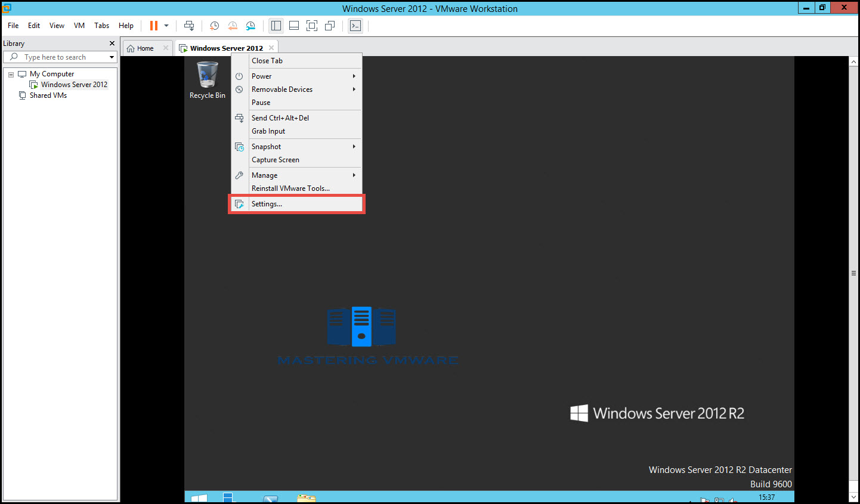Choose Grab Input from context menu
This screenshot has height=504, width=860.
[x=296, y=131]
